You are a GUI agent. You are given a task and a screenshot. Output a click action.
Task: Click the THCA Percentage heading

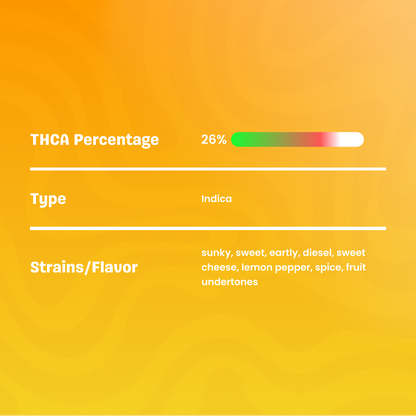[x=95, y=140]
